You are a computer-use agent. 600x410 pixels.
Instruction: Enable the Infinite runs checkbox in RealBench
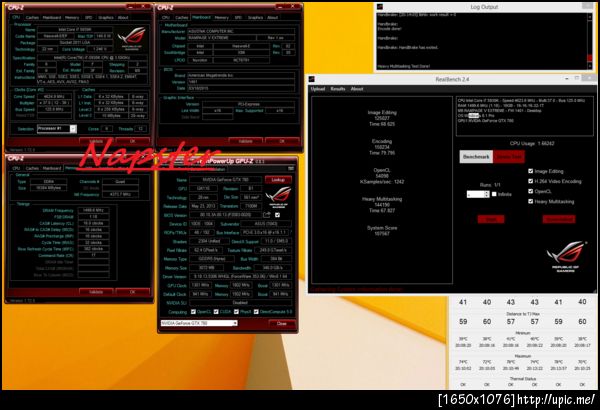[x=494, y=194]
